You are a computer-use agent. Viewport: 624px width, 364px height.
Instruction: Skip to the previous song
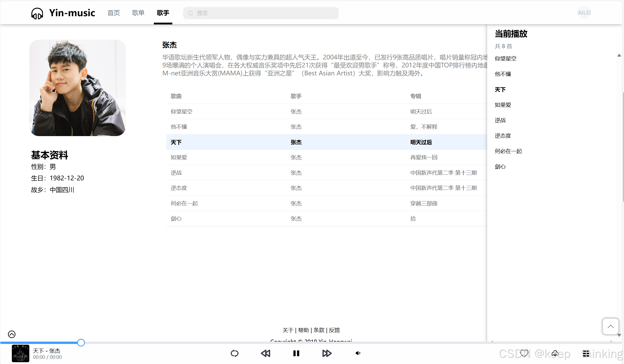point(265,353)
